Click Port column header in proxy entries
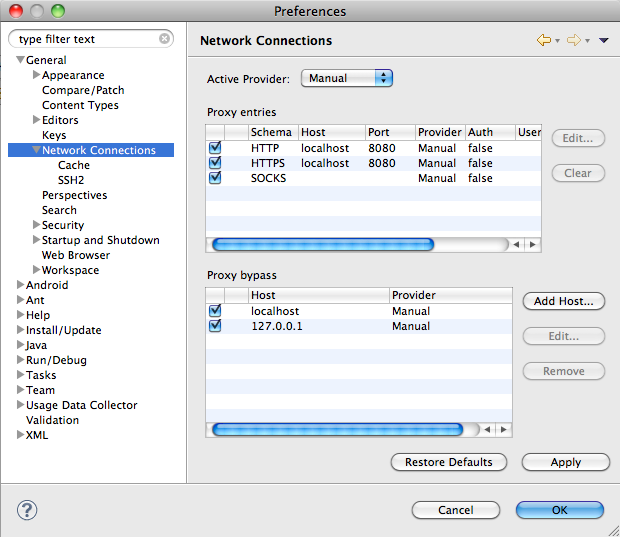This screenshot has width=620, height=537. click(390, 132)
